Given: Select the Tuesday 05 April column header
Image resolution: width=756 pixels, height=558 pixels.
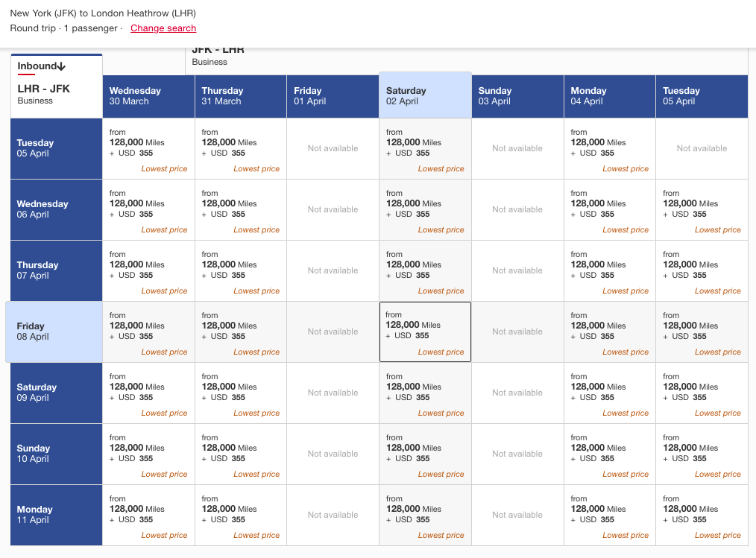Looking at the screenshot, I should click(702, 96).
